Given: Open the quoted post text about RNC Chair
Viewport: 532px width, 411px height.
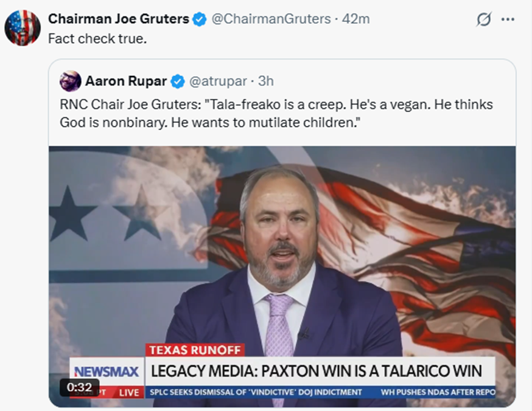Looking at the screenshot, I should coord(276,113).
